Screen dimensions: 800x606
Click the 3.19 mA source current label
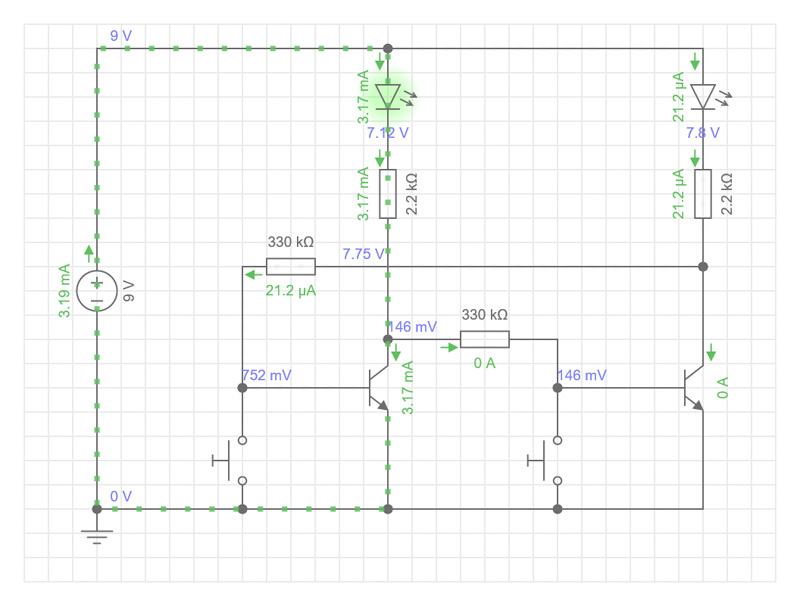pyautogui.click(x=66, y=291)
